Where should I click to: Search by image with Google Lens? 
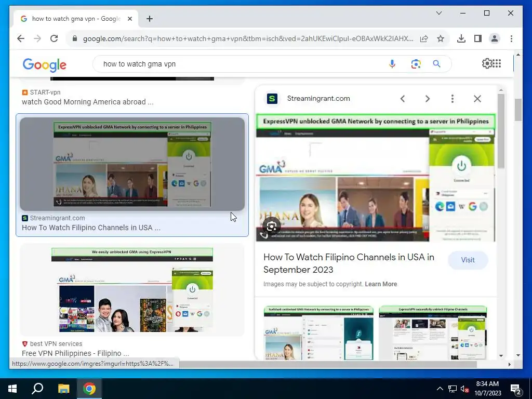416,64
